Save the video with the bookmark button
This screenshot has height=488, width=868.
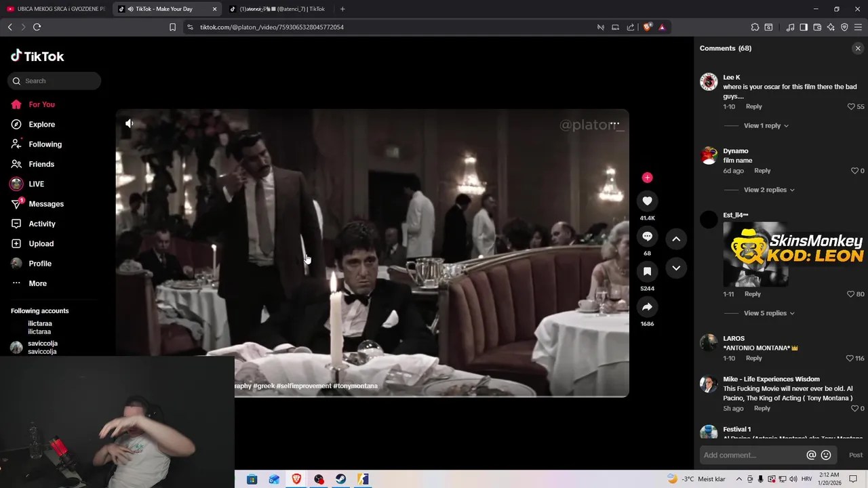(x=647, y=271)
